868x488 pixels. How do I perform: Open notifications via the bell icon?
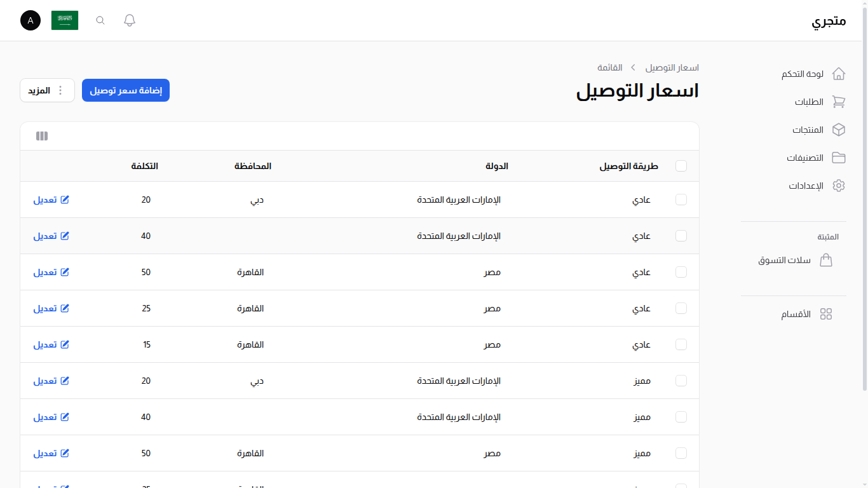129,20
